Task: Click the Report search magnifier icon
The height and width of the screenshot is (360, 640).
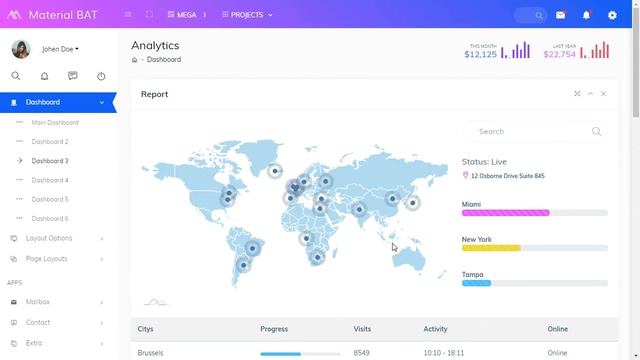Action: click(596, 131)
